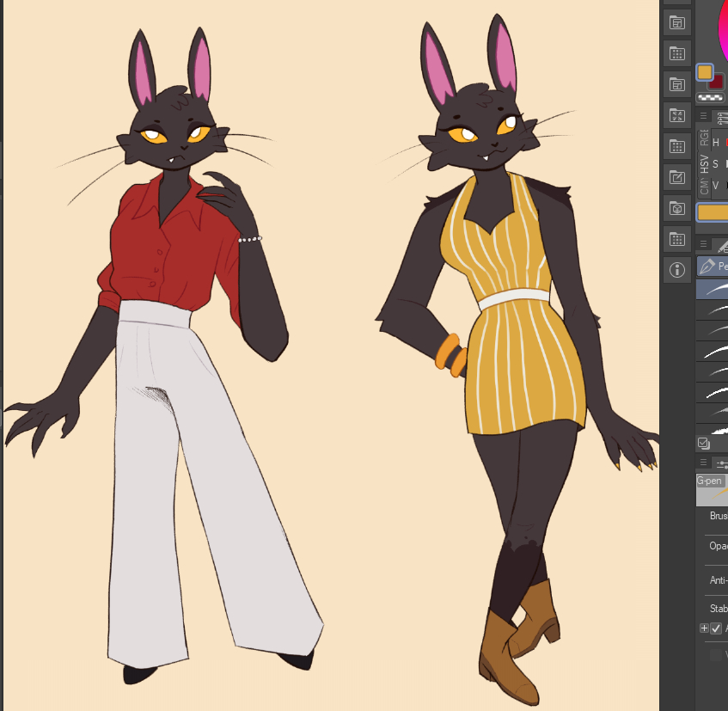Click the G-pen stroke preview
This screenshot has width=728, height=711.
pos(712,491)
